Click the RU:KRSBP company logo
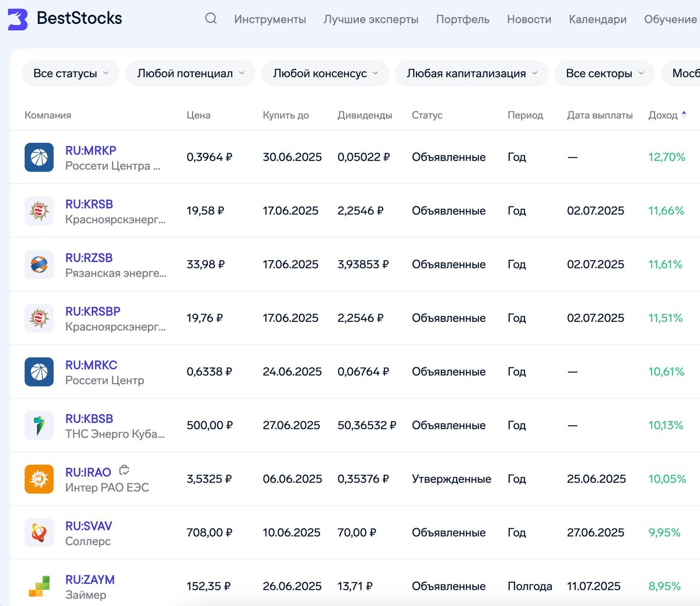The width and height of the screenshot is (700, 606). (39, 318)
